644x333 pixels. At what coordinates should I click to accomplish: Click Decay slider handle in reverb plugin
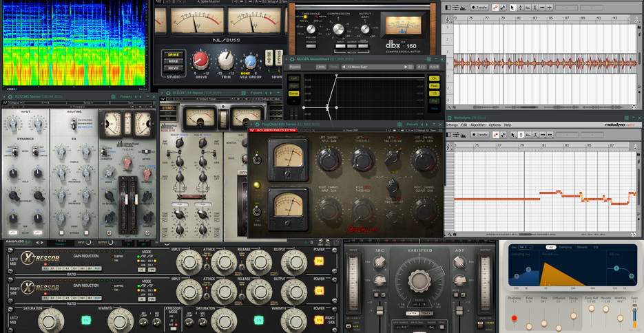tap(573, 316)
